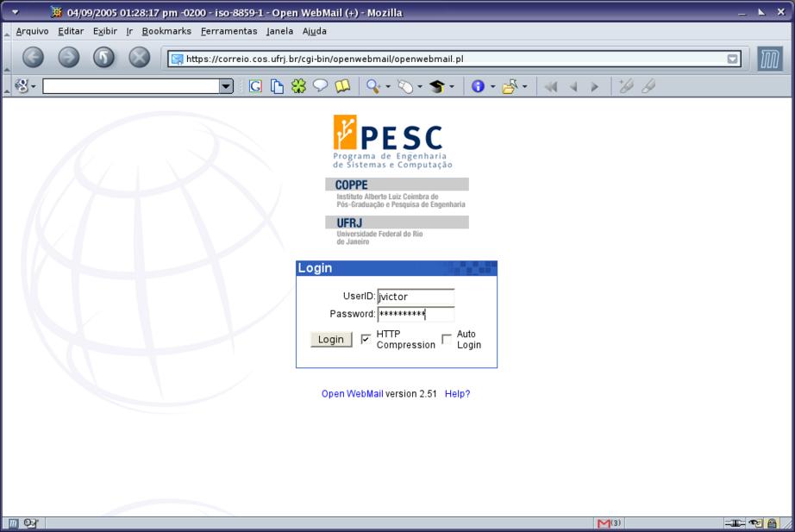
Task: Follow the Open WebMail link
Action: [352, 394]
